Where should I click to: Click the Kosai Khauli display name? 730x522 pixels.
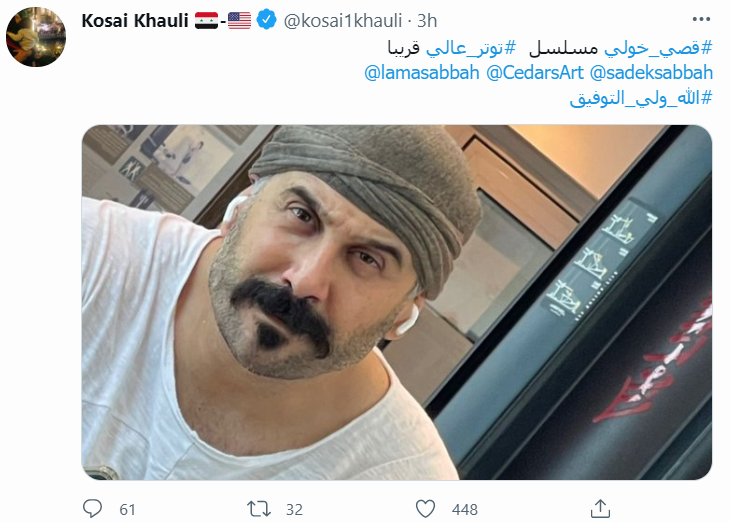pyautogui.click(x=135, y=20)
